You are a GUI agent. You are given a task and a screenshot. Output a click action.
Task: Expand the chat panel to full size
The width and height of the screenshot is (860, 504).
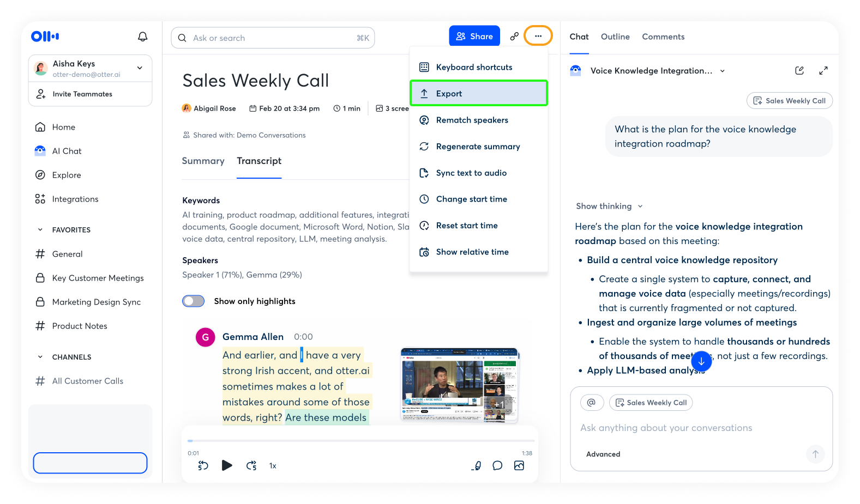[823, 71]
